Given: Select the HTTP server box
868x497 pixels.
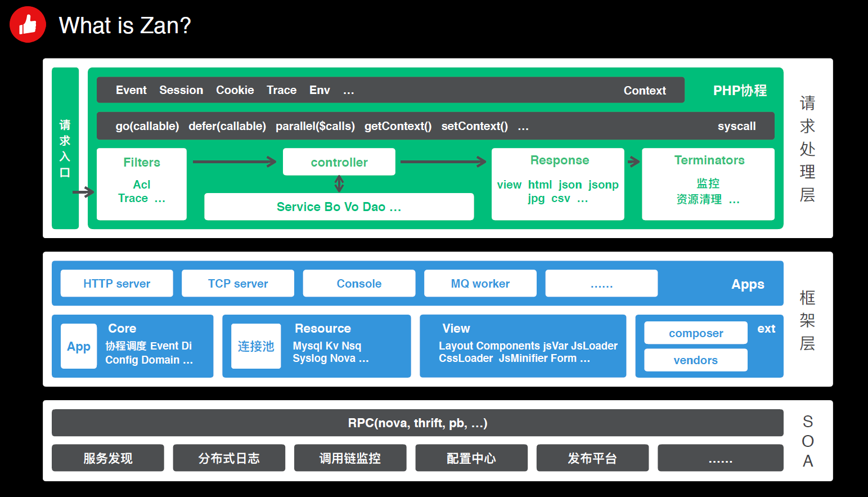Looking at the screenshot, I should coord(116,284).
